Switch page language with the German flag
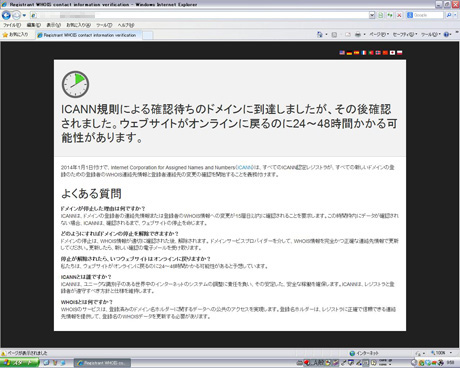Screen dimensions: 460x368 click(349, 53)
